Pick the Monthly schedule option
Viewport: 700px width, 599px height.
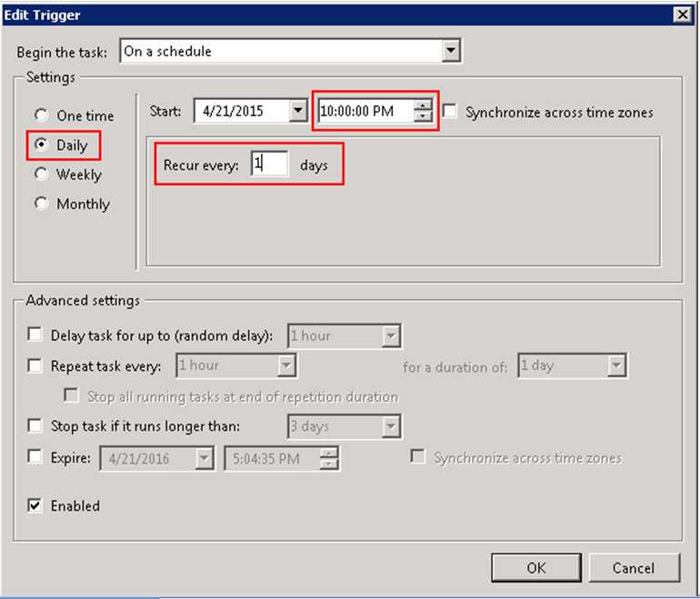(x=42, y=203)
